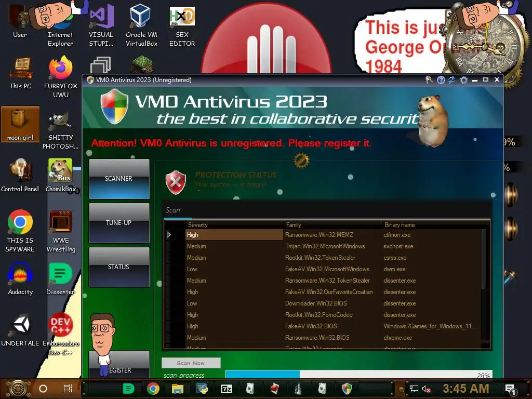Open ChomikBox desktop icon
The image size is (532, 399).
point(61,176)
